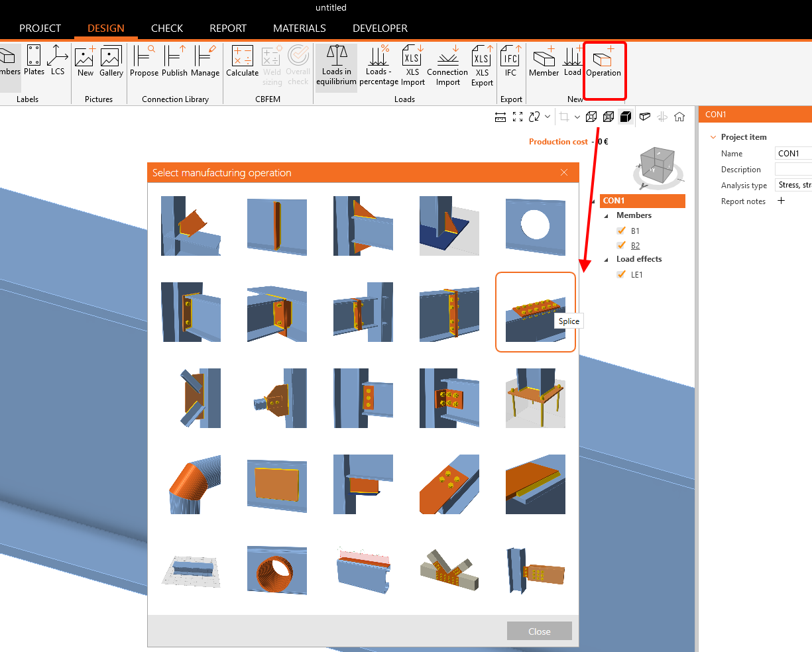This screenshot has width=812, height=652.
Task: Open the Operation tool in the New group
Action: [x=604, y=64]
